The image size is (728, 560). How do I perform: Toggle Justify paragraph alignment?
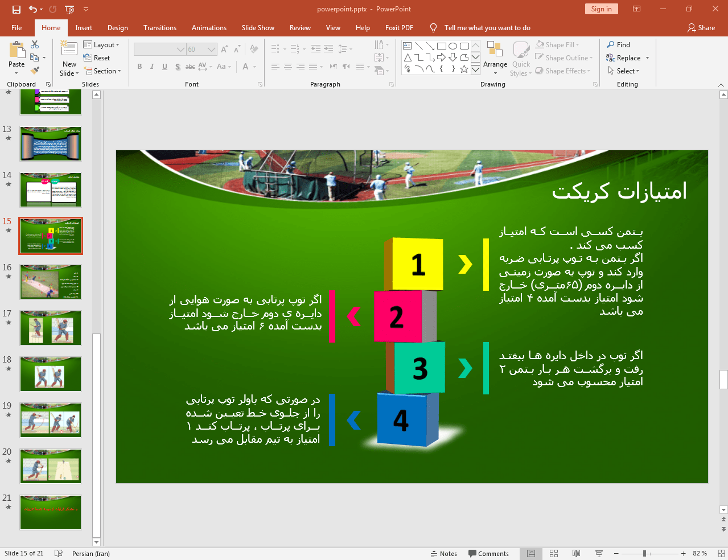tap(313, 67)
